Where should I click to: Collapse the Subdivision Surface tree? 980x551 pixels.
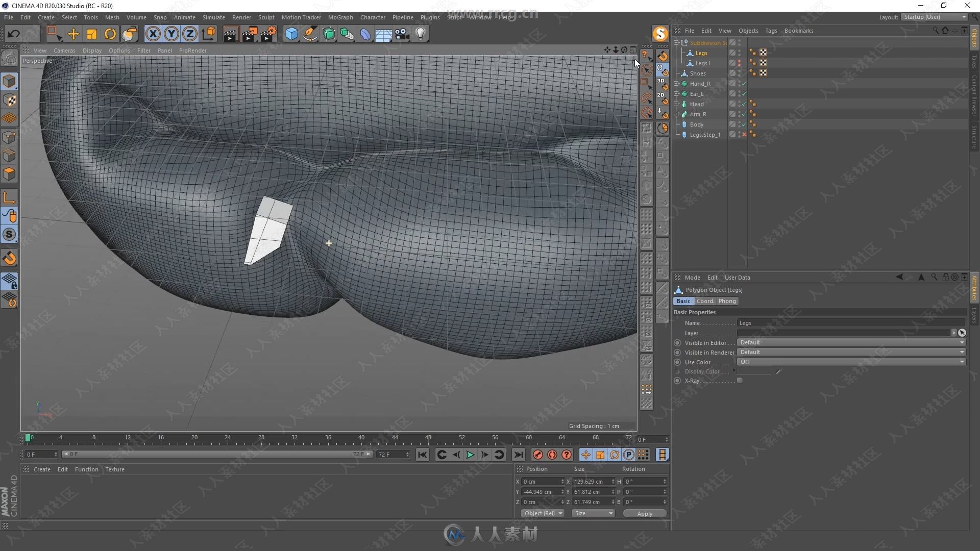(676, 43)
